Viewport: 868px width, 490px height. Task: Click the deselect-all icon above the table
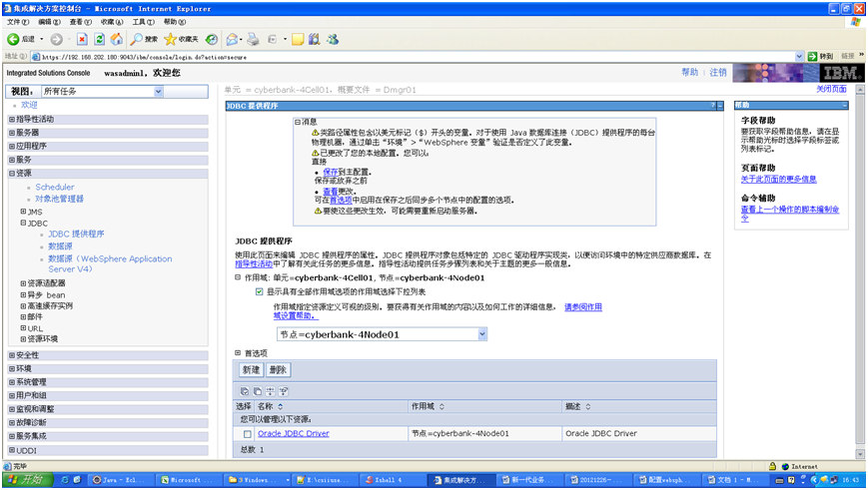[258, 391]
